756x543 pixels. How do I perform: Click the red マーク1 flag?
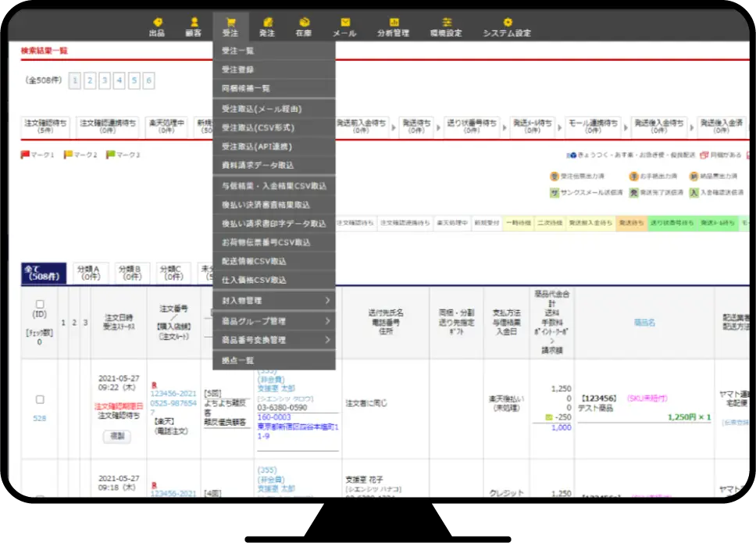(x=24, y=155)
